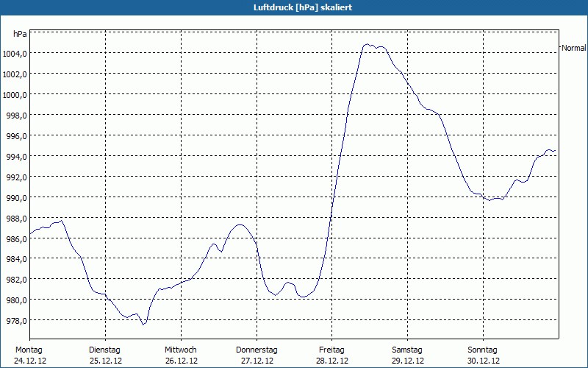This screenshot has height=368, width=588.
Task: Click the pressure curve's highest peak on Freitag
Action: [x=367, y=44]
